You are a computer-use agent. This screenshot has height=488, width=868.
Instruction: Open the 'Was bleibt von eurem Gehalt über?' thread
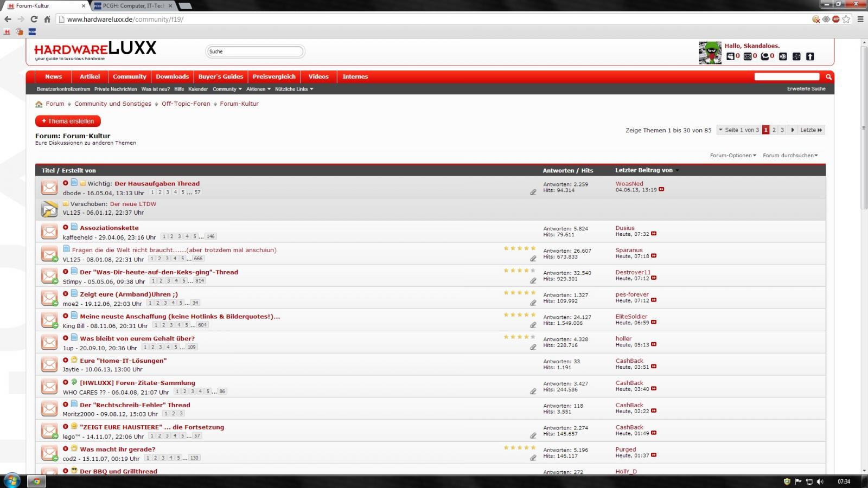(x=137, y=338)
